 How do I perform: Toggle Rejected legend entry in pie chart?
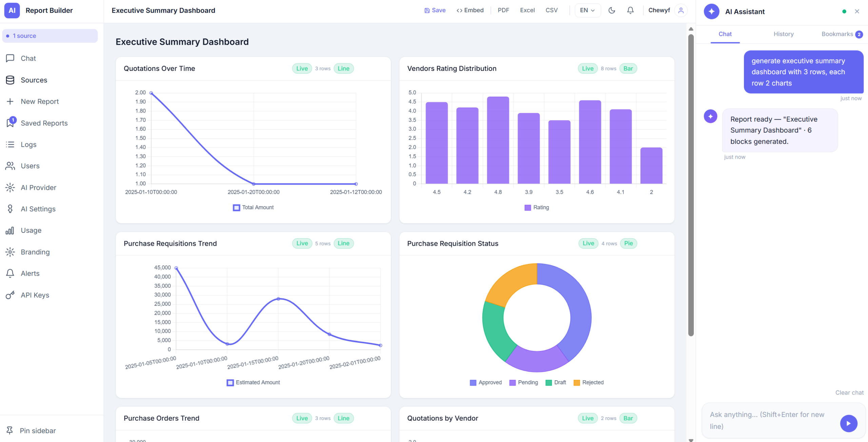(589, 383)
